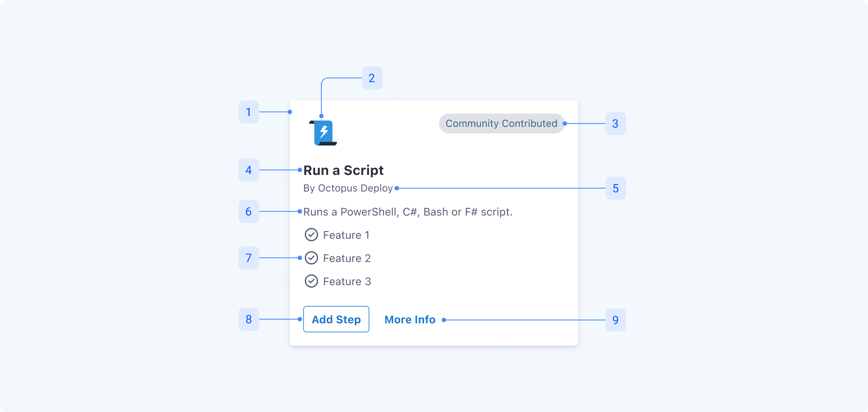Click the Community Contributed badge
The image size is (868, 412).
(501, 124)
